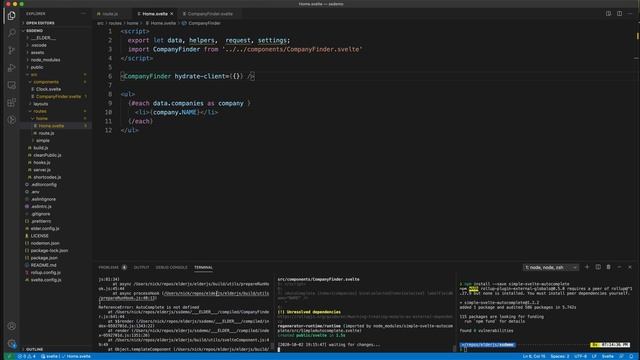Open the Remote Explorer view
The image size is (640, 360).
coord(11,85)
